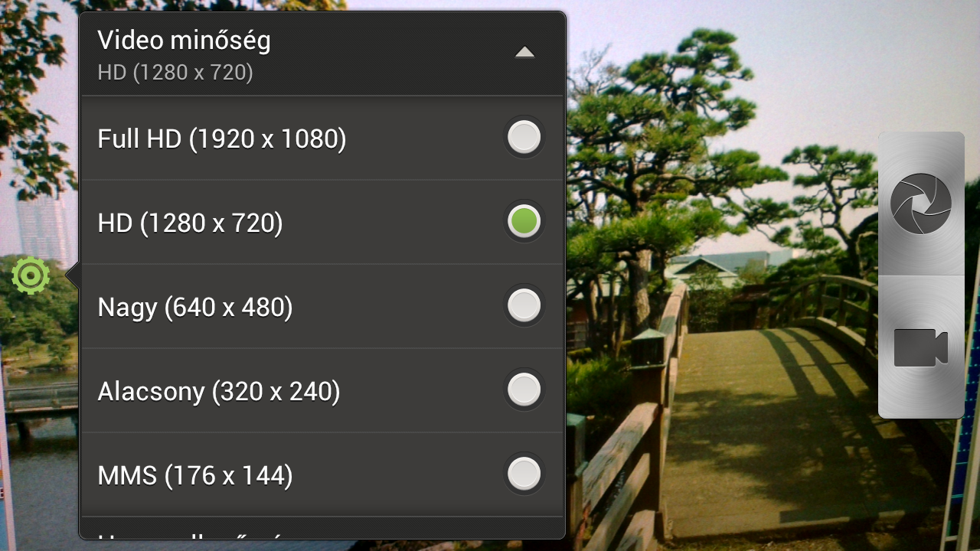Image resolution: width=980 pixels, height=551 pixels.
Task: Click the Video minőség header title
Action: [185, 40]
